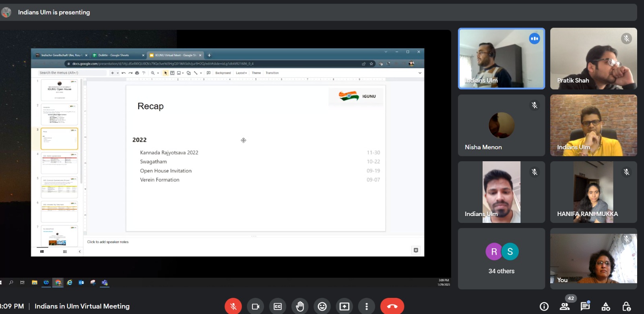This screenshot has height=314, width=644.
Task: Click the Search the menus field
Action: [x=72, y=73]
